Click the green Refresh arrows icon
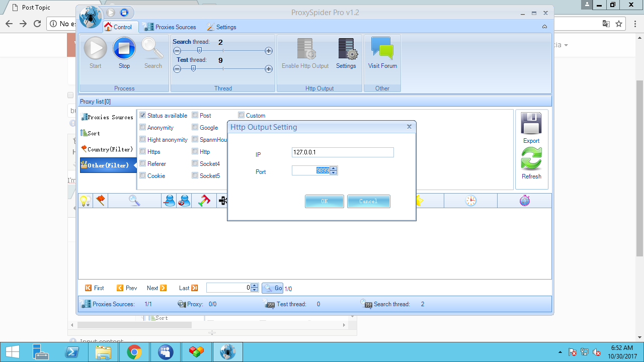This screenshot has width=644, height=362. (x=531, y=159)
